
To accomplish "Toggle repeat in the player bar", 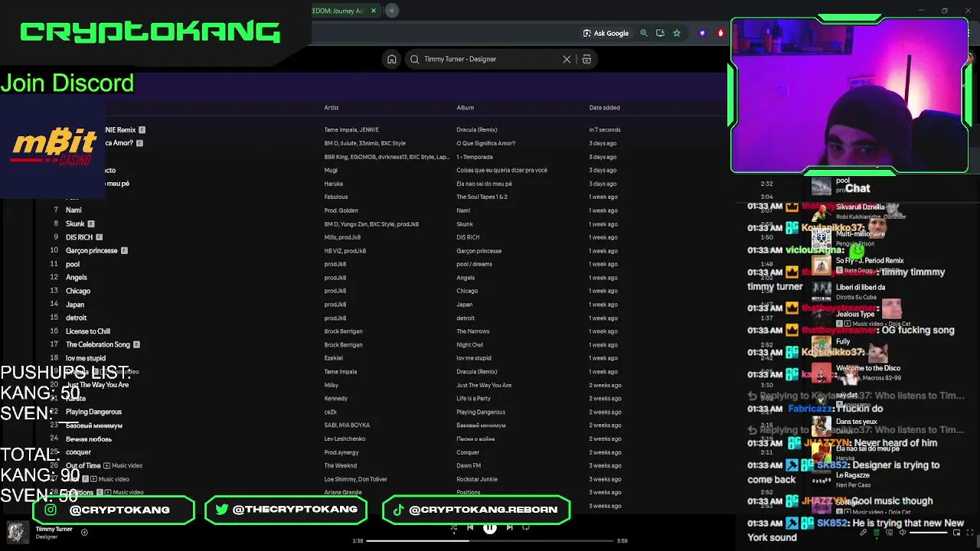I will (526, 527).
